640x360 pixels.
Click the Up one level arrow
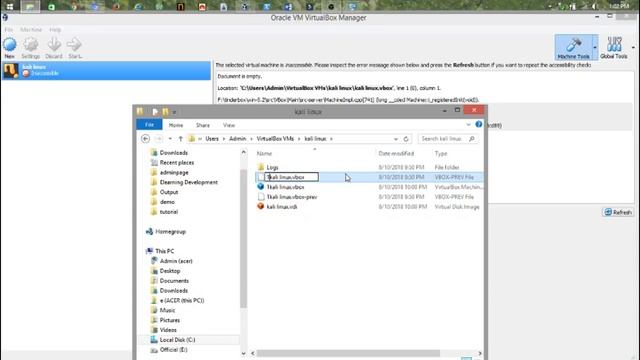point(180,139)
